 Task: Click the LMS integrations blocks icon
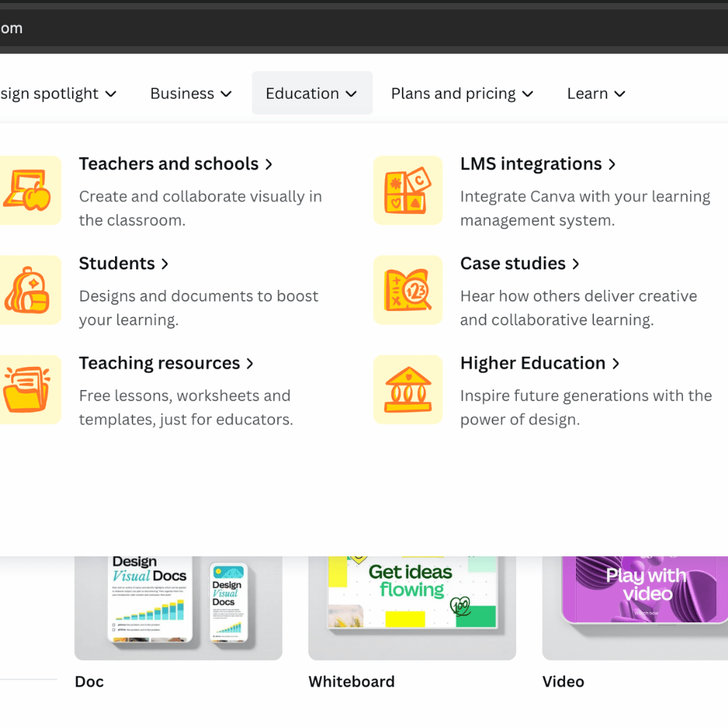(x=408, y=190)
